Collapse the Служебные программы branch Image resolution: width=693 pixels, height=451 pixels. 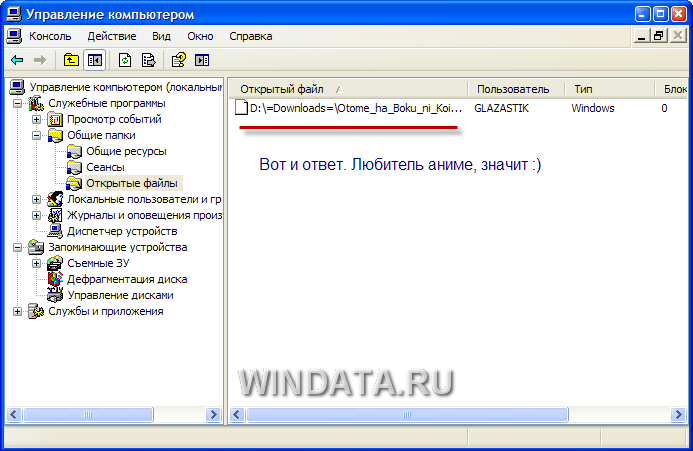click(17, 103)
